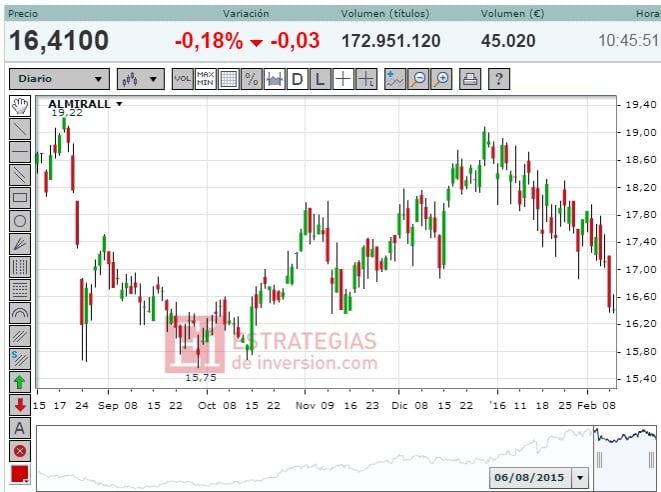
Task: Toggle the chart grid
Action: (228, 79)
